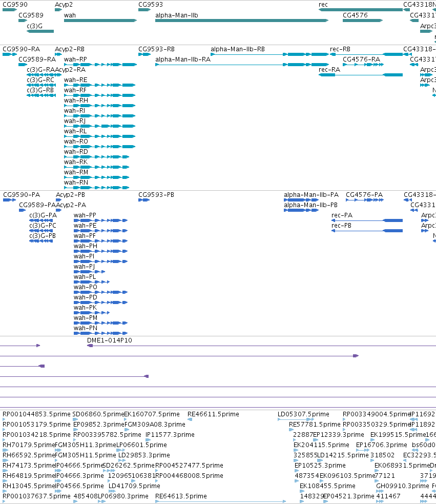This screenshot has width=436, height=504.
Task: Click transcript wah-RK
Action: coord(96,168)
